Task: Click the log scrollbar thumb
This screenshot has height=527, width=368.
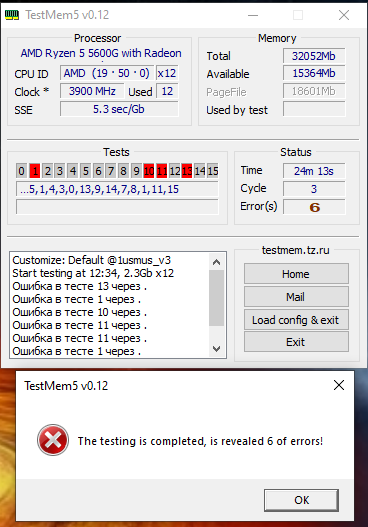Action: pyautogui.click(x=216, y=298)
